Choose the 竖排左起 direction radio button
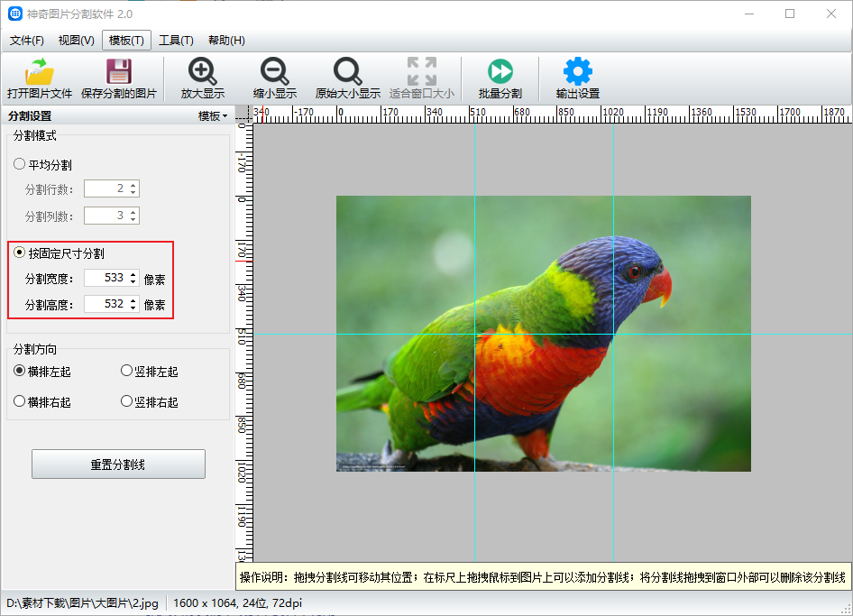This screenshot has height=616, width=853. pyautogui.click(x=127, y=371)
